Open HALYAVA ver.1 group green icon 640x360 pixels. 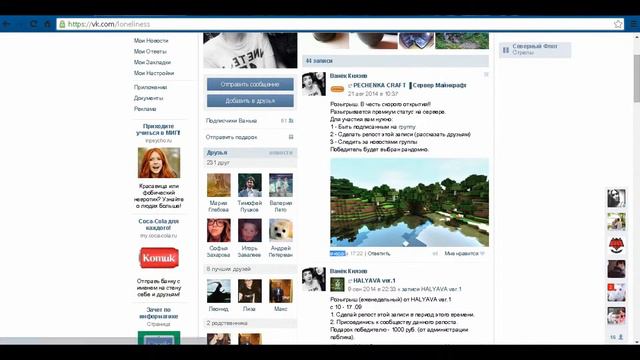point(337,284)
